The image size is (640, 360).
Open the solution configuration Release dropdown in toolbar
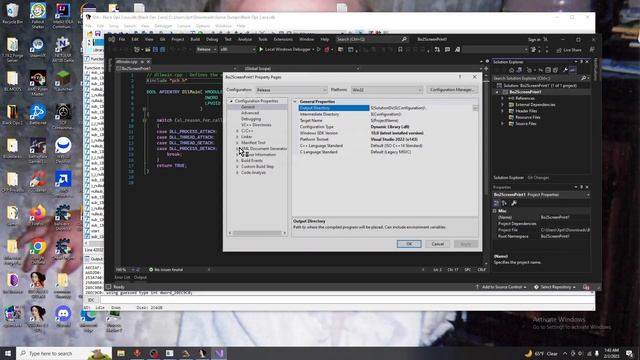point(206,49)
